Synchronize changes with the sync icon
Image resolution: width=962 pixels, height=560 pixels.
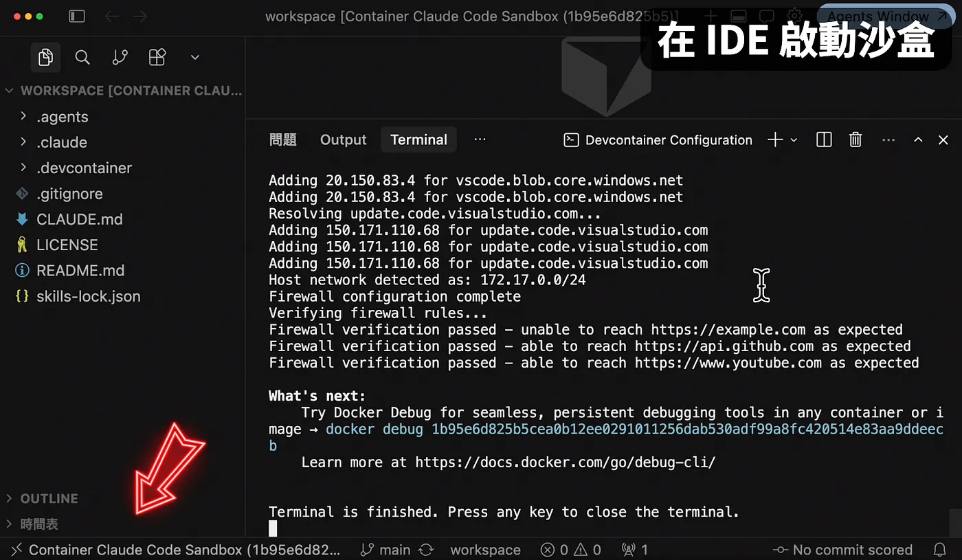(426, 550)
